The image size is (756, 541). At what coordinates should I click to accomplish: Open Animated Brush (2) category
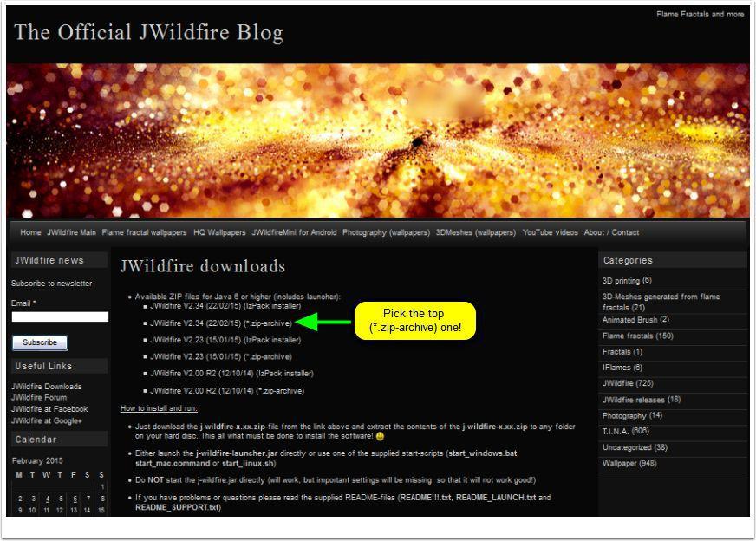pos(635,320)
